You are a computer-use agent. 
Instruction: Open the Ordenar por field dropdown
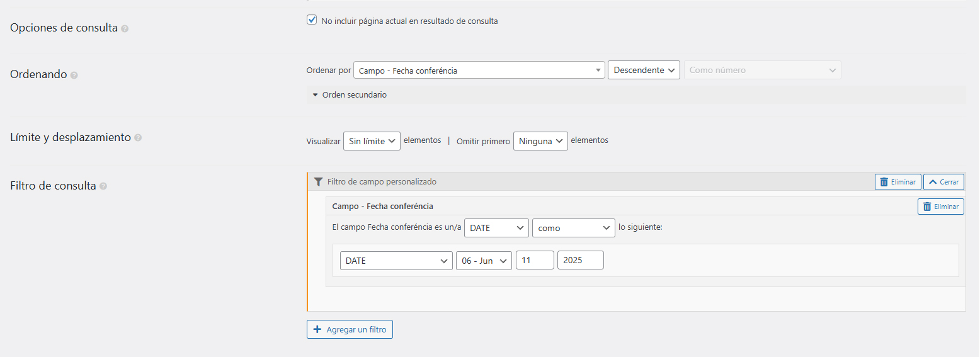pos(479,71)
